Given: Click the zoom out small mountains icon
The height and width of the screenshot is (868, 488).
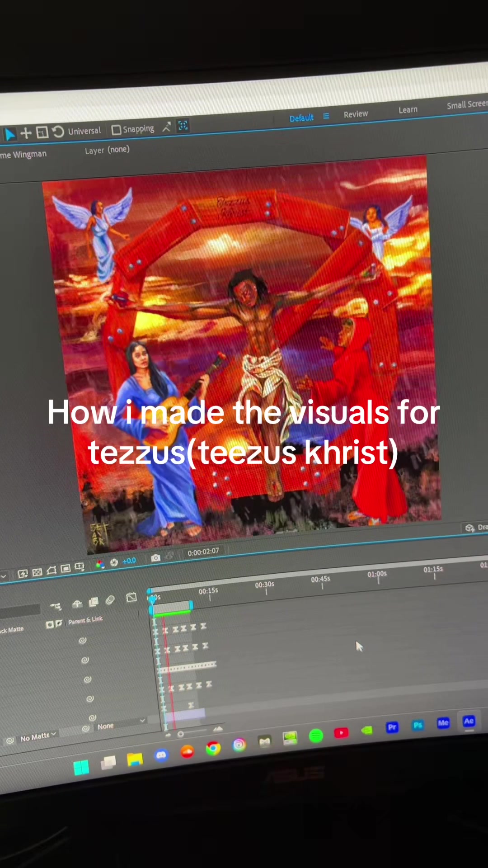Looking at the screenshot, I should 168,735.
